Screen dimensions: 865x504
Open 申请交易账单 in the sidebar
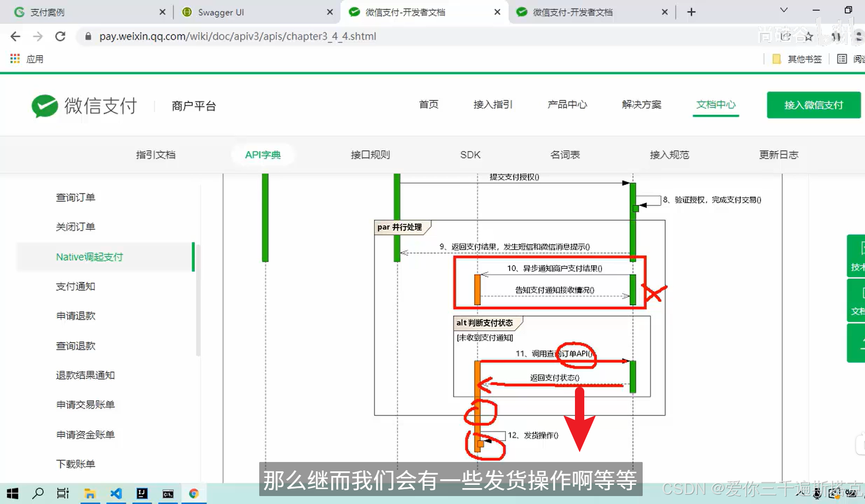click(85, 405)
